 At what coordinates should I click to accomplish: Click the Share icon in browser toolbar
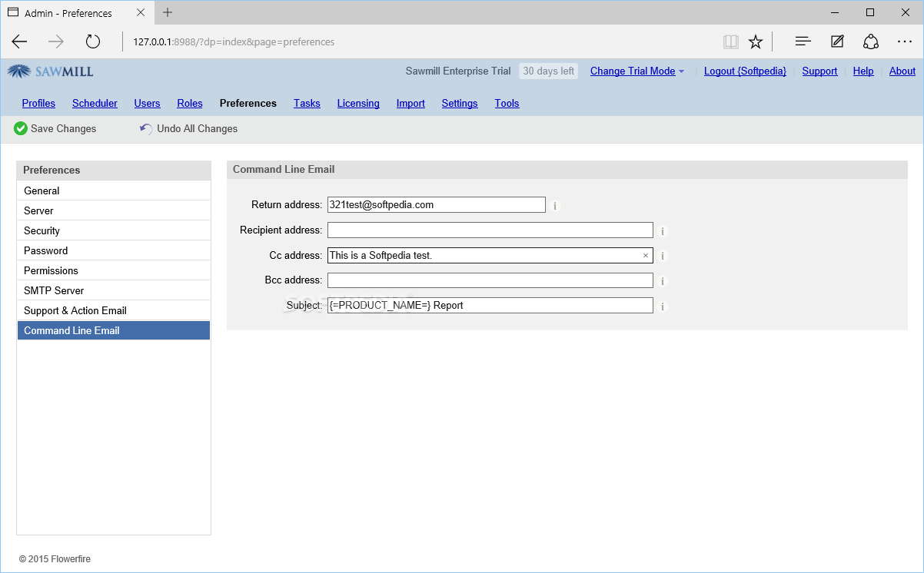[871, 41]
